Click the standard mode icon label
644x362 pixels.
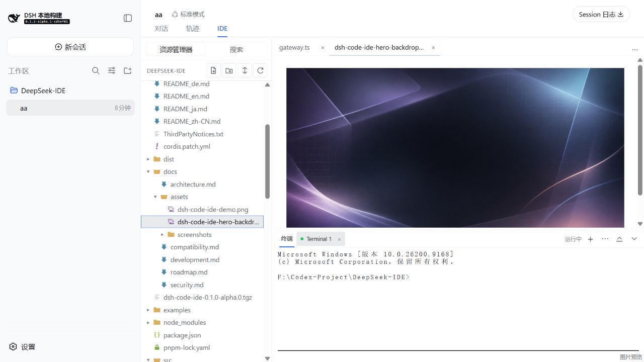click(x=188, y=15)
